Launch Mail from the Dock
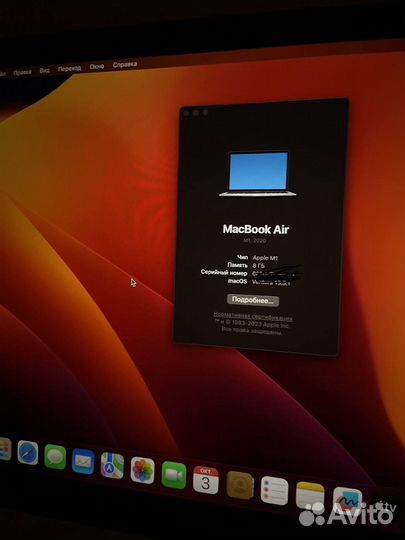Screen dimensions: 405x540 pos(83,461)
